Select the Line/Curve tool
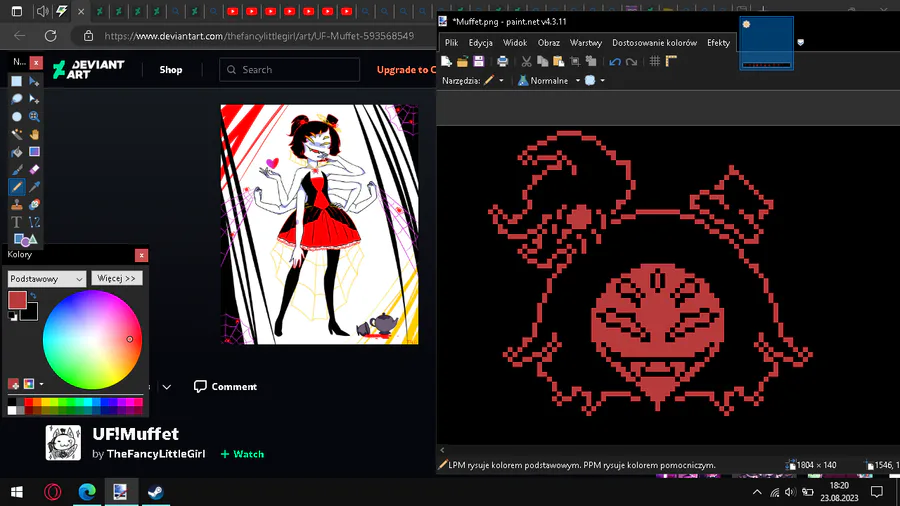 (x=34, y=222)
